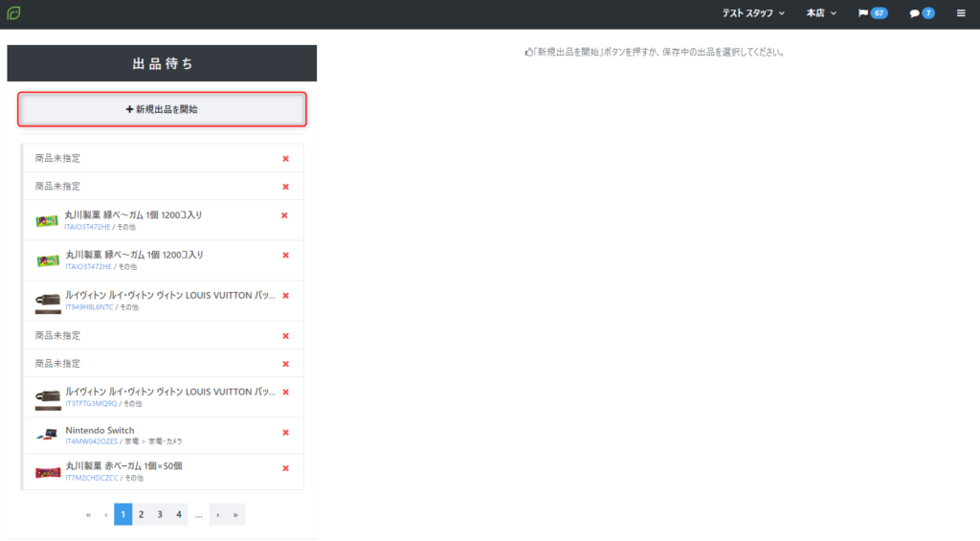This screenshot has height=541, width=980.
Task: Delete the 赤ベーガム 1個×50個 listing draft
Action: [285, 468]
